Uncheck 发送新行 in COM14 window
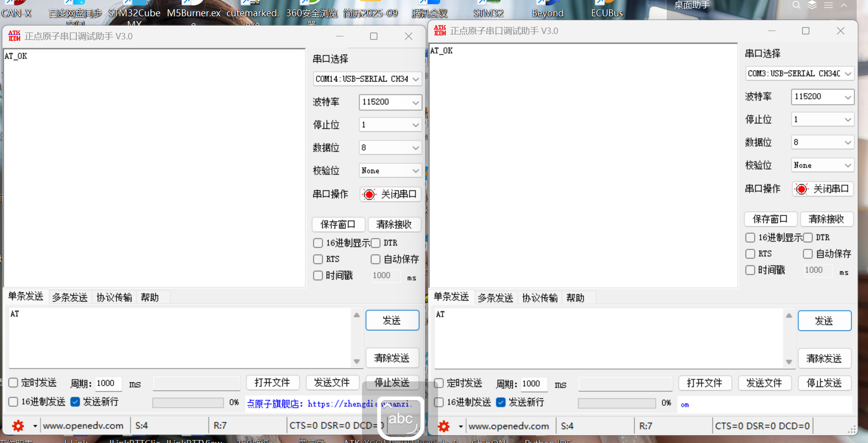Viewport: 868px width, 443px height. 75,402
